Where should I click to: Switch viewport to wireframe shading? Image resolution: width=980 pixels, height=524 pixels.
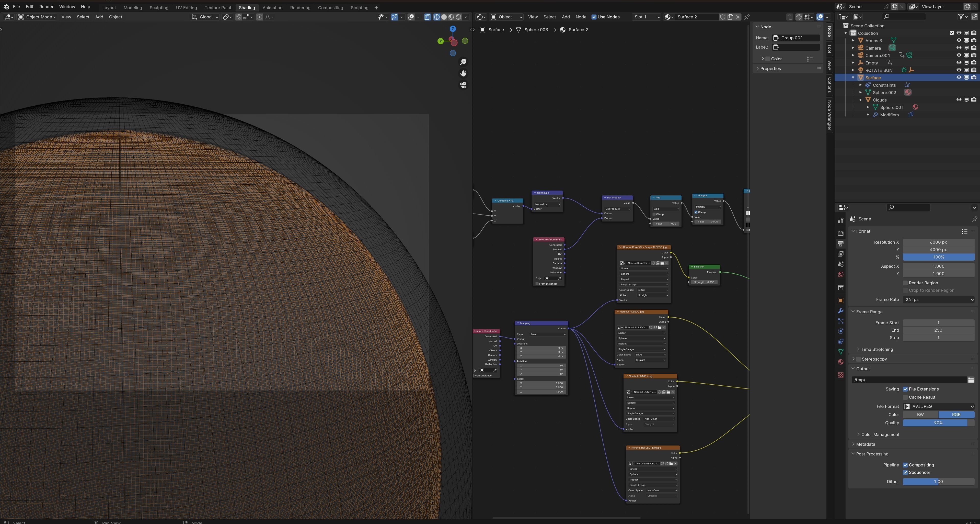437,17
